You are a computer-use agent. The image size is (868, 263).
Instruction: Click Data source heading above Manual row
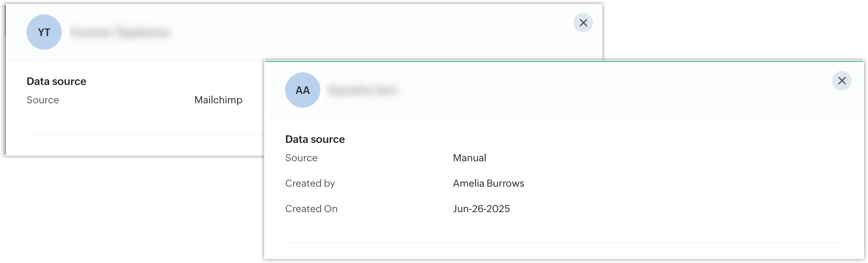[x=315, y=139]
